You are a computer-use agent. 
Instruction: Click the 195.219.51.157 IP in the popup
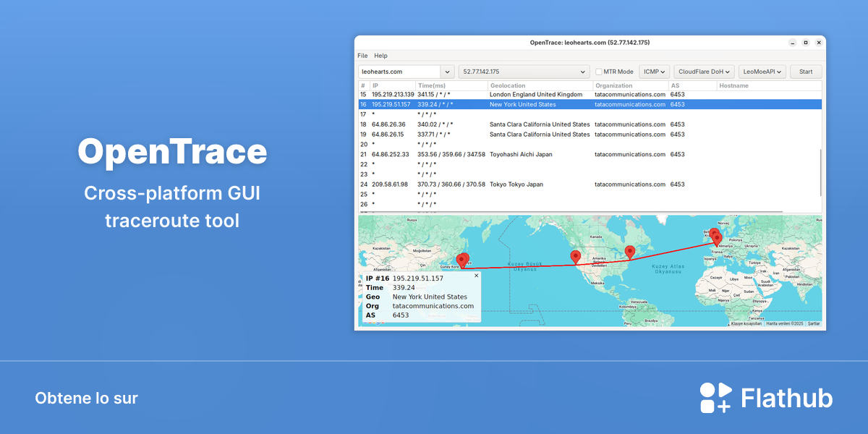[x=418, y=278]
